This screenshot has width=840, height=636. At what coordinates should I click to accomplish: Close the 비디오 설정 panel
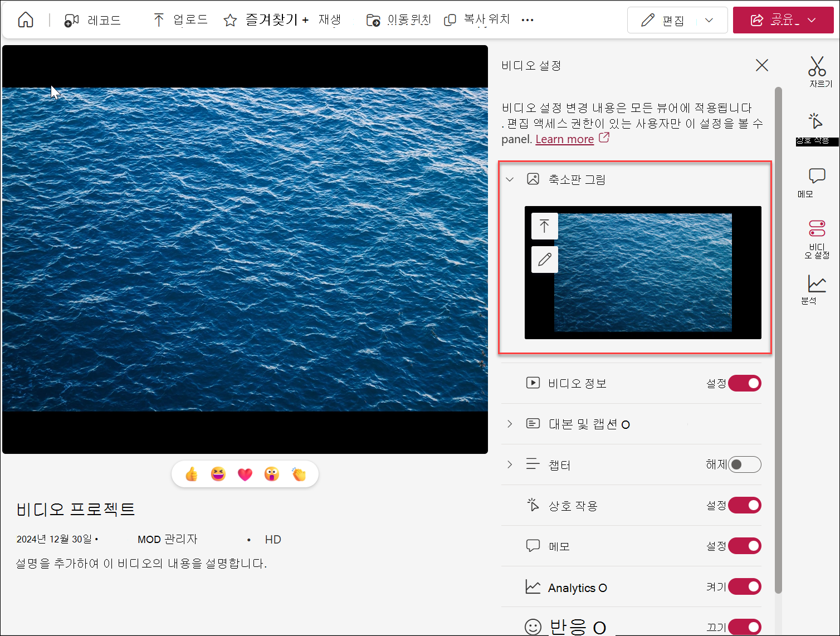tap(762, 65)
